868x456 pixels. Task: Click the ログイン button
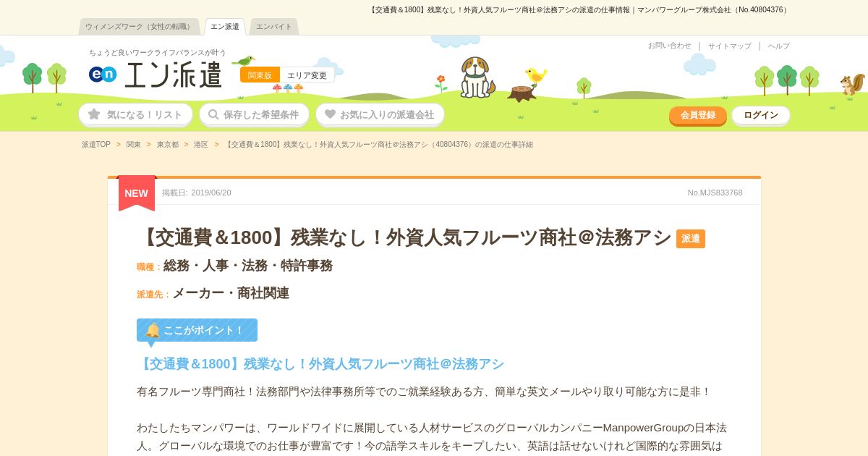point(761,115)
